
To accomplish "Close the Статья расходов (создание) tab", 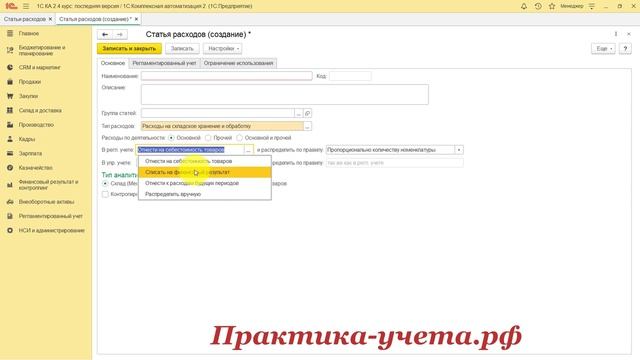I will pyautogui.click(x=136, y=19).
